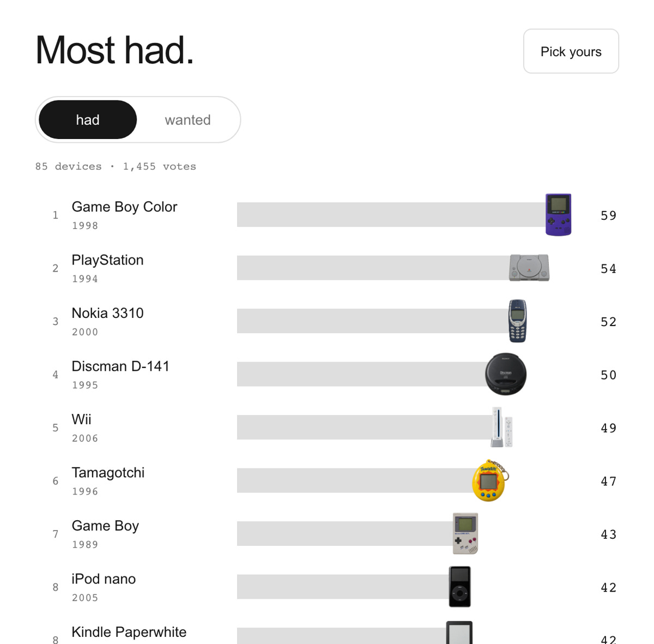Click the Kindle Paperwhite device icon
The image size is (654, 644).
[x=459, y=633]
